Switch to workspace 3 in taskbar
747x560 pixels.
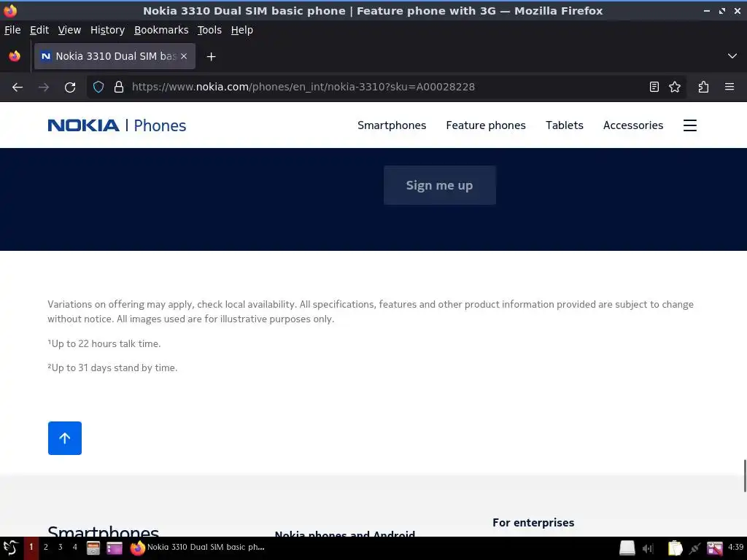[60, 547]
